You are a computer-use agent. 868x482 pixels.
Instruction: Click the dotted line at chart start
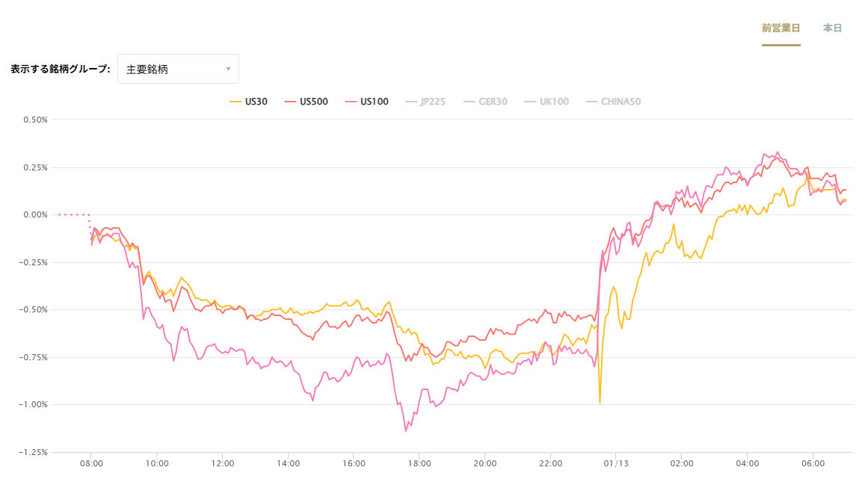pos(73,214)
